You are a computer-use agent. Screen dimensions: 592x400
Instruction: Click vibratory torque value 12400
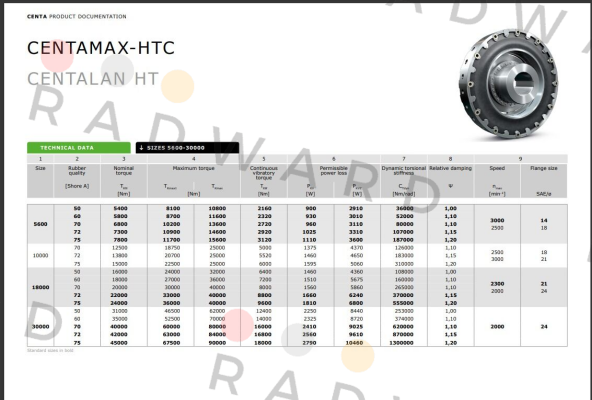click(x=264, y=311)
